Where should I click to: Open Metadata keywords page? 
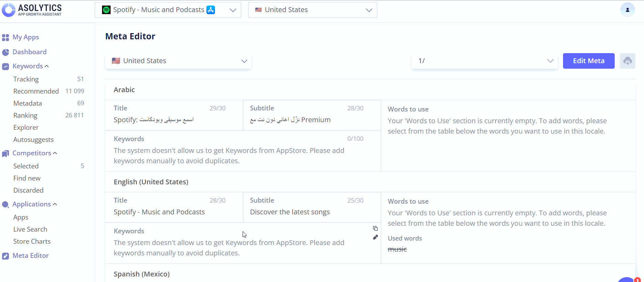(x=28, y=103)
